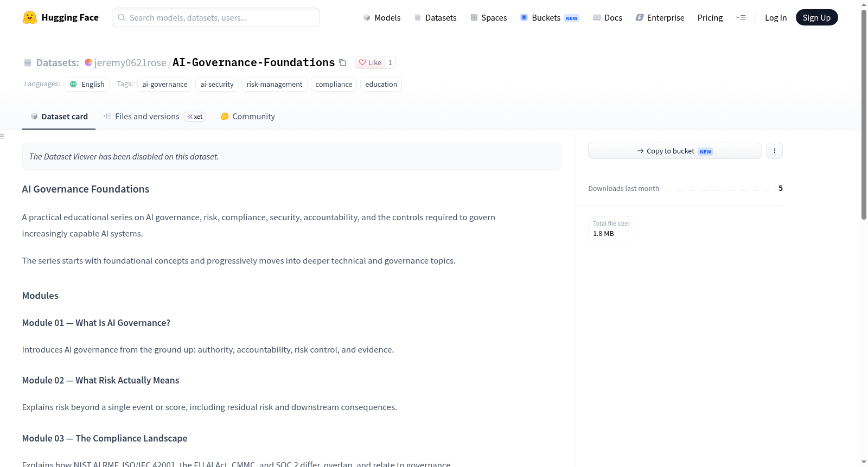Click the Hugging Face logo emoji
868x467 pixels.
30,17
